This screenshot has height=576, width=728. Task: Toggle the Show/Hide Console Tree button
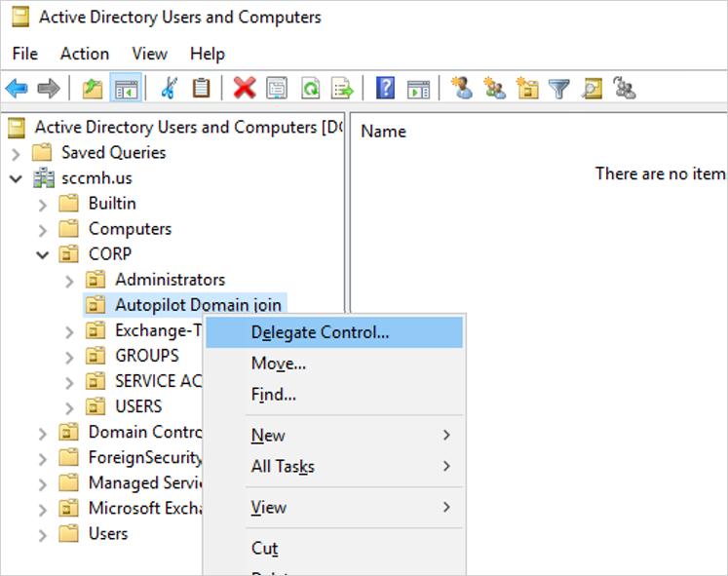[126, 88]
